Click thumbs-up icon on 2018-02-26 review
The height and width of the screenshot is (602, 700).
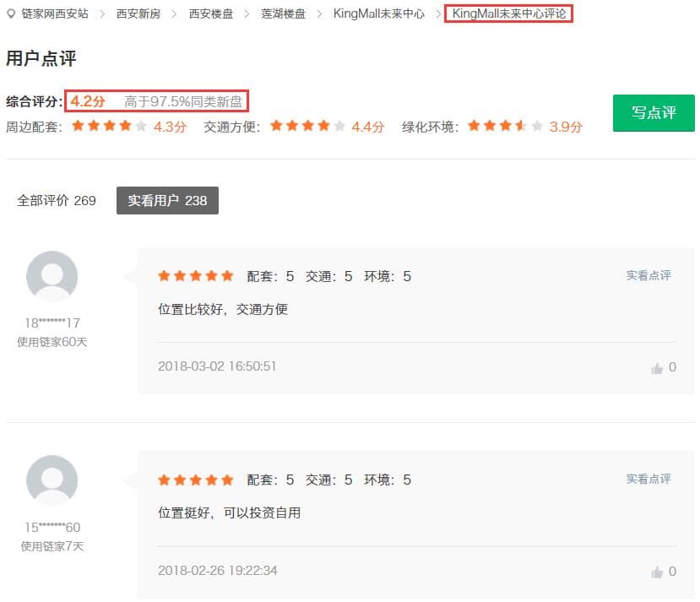click(657, 572)
